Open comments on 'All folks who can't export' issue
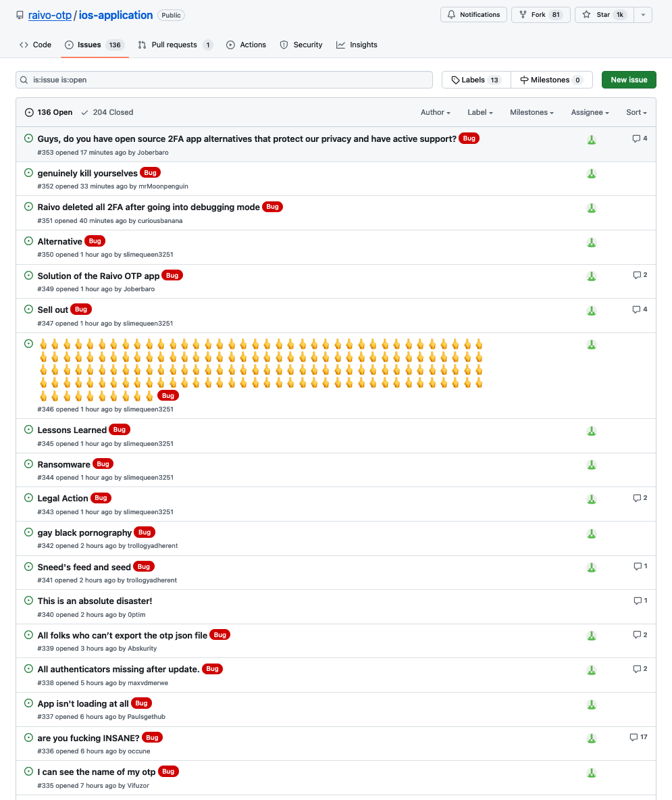The height and width of the screenshot is (800, 672). [640, 635]
